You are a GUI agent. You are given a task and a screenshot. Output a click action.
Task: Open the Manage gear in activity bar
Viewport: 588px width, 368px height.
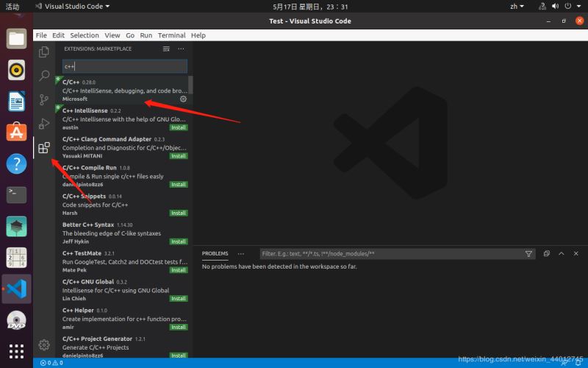coord(44,344)
